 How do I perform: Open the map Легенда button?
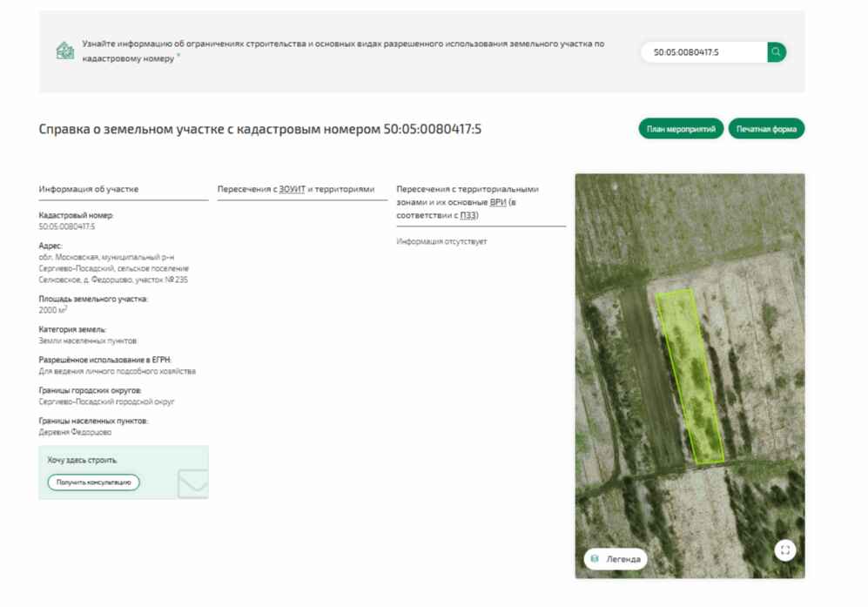point(615,559)
